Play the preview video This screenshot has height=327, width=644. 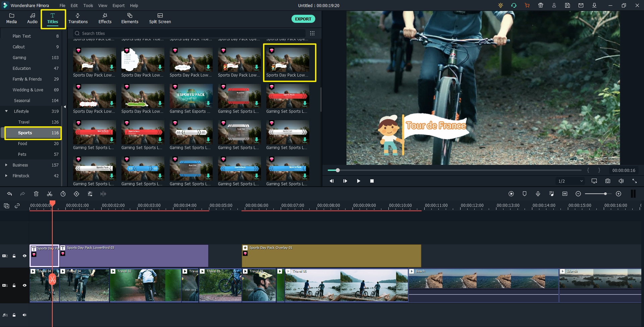[x=359, y=181]
